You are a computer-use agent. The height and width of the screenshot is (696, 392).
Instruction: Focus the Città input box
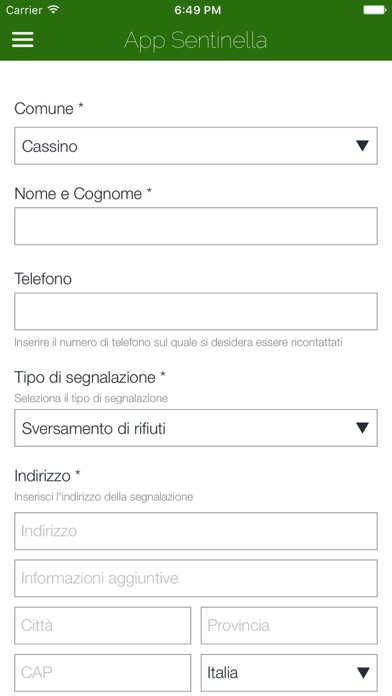coord(103,625)
